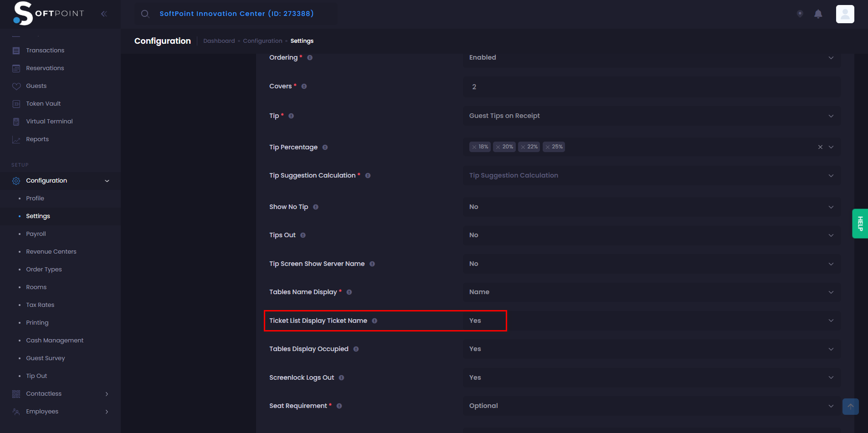Go to Tax Rates settings page
Image resolution: width=868 pixels, height=433 pixels.
coord(40,305)
